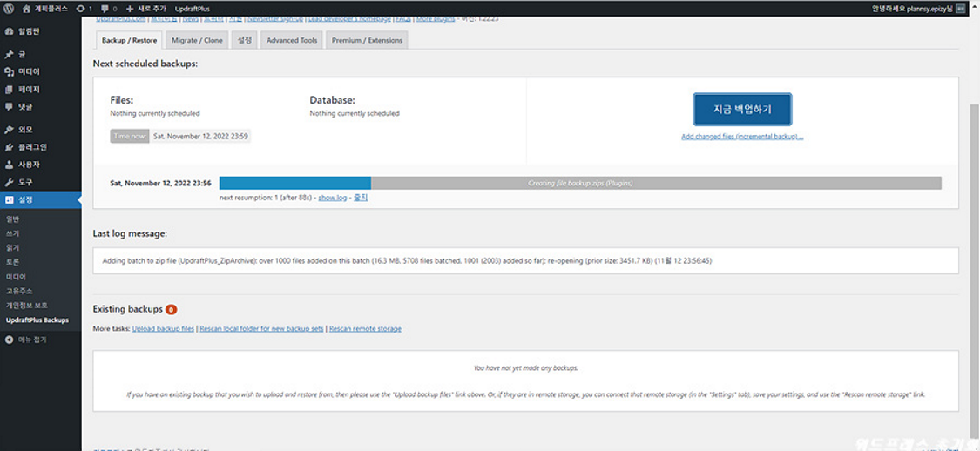Click the 지금 백업하기 button

742,109
